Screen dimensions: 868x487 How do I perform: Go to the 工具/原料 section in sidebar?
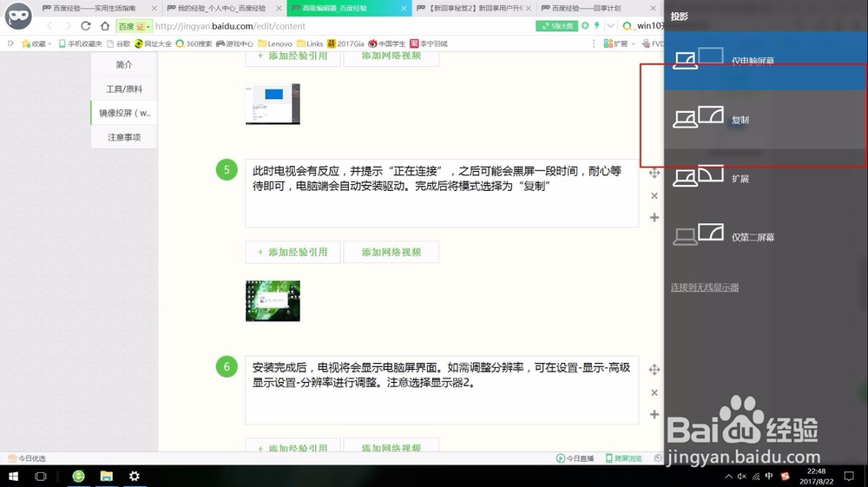point(124,89)
